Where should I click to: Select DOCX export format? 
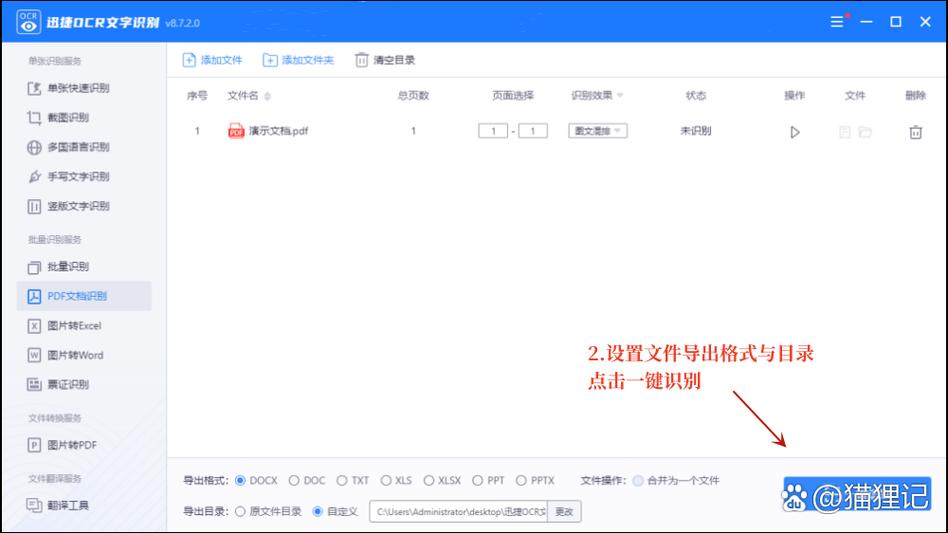[240, 480]
